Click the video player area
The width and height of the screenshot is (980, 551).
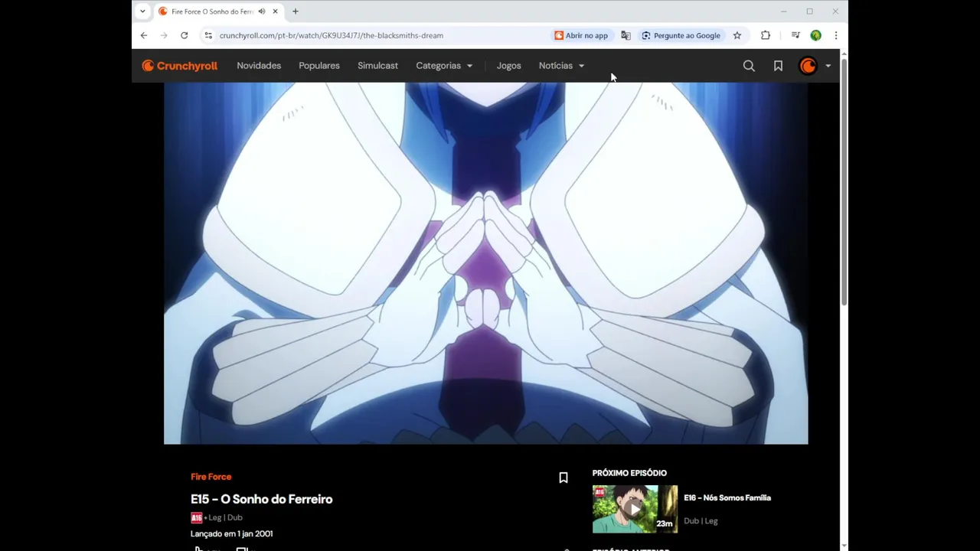point(485,263)
